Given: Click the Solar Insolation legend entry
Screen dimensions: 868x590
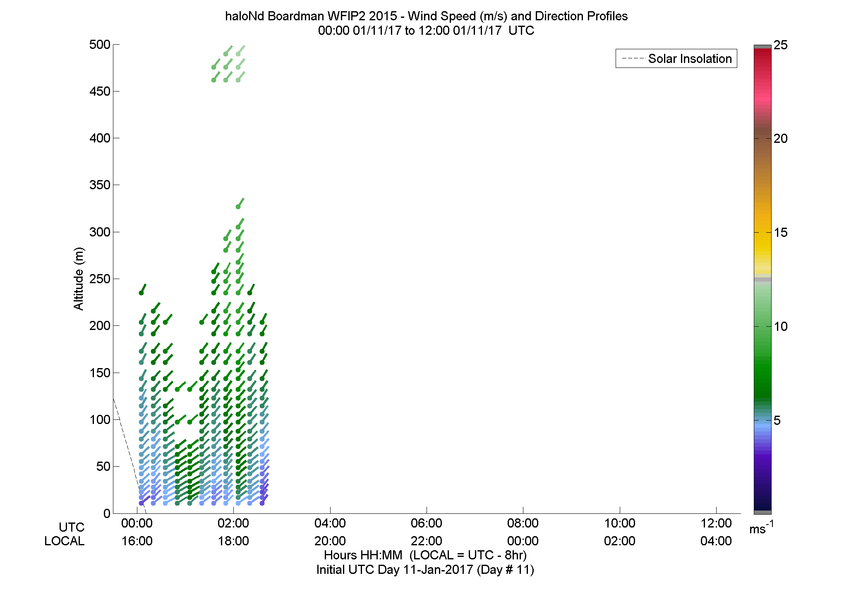Looking at the screenshot, I should coord(676,59).
